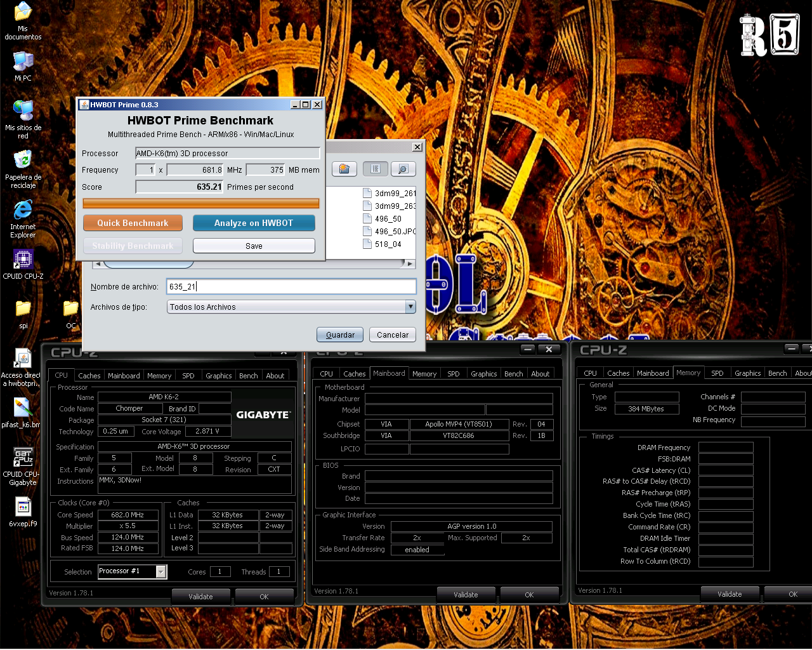The height and width of the screenshot is (650, 812).
Task: Click Quick Benchmark button
Action: coord(133,223)
